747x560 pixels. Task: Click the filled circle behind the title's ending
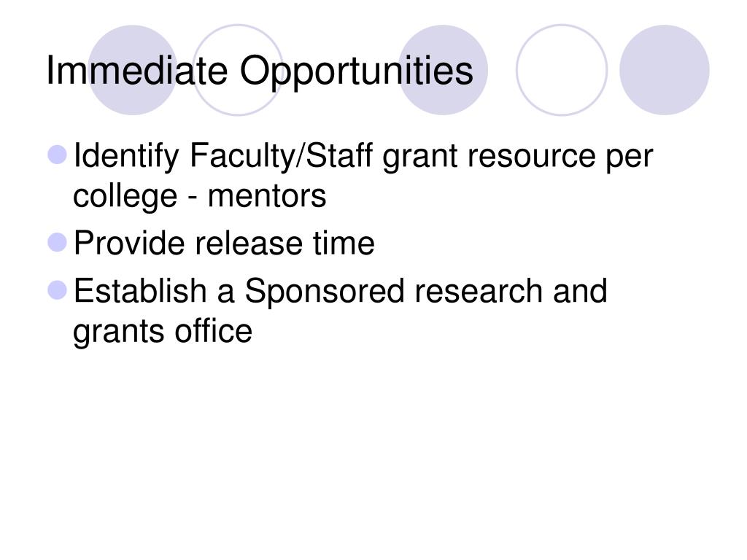[443, 70]
